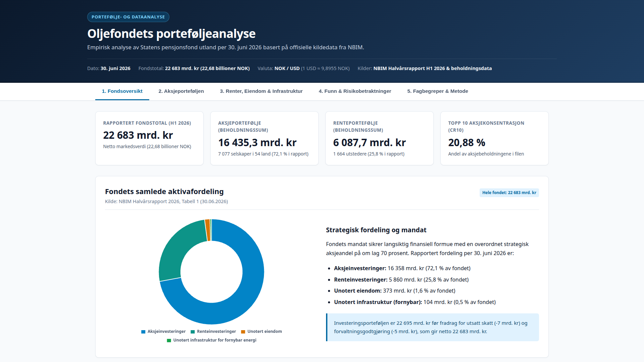Select the Renteportefølje beholdningssum card
This screenshot has width=644, height=362.
[379, 138]
